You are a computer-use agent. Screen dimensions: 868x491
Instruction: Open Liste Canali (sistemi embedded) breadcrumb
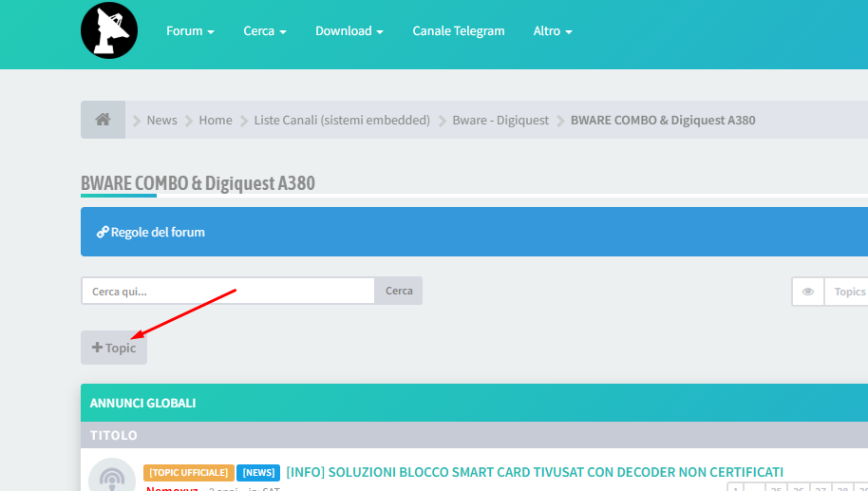342,120
